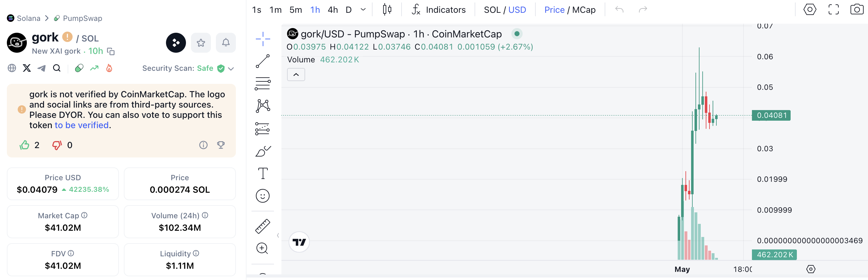The image size is (868, 280).
Task: Search gork with magnifier icon
Action: [x=56, y=68]
